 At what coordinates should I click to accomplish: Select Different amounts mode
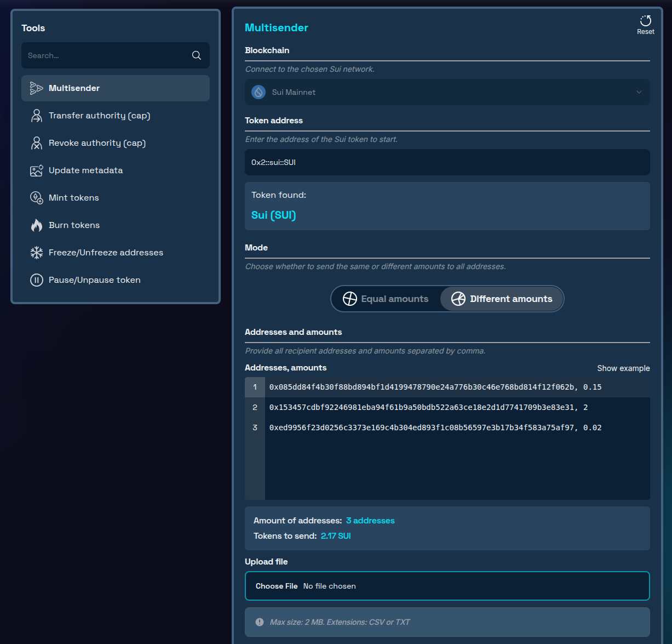coord(502,299)
